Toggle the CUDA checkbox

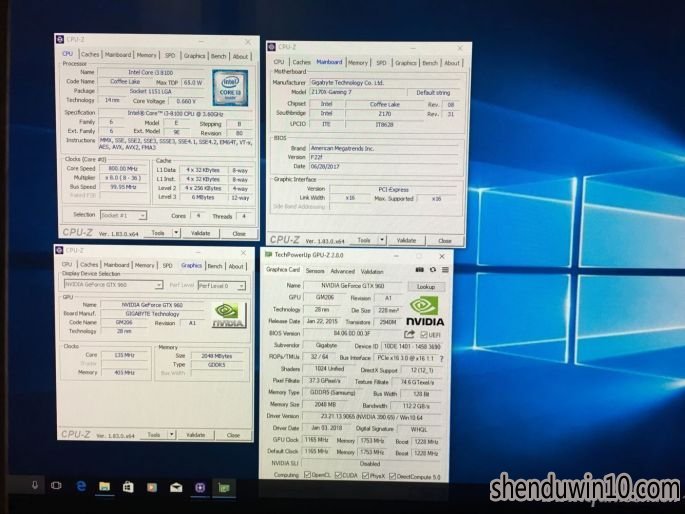pos(338,475)
